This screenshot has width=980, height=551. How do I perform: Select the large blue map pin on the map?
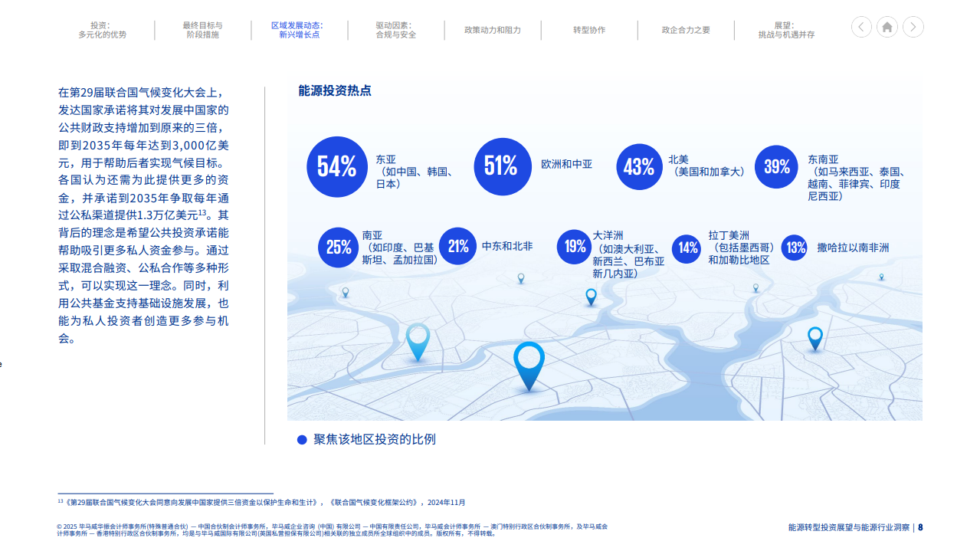(529, 364)
